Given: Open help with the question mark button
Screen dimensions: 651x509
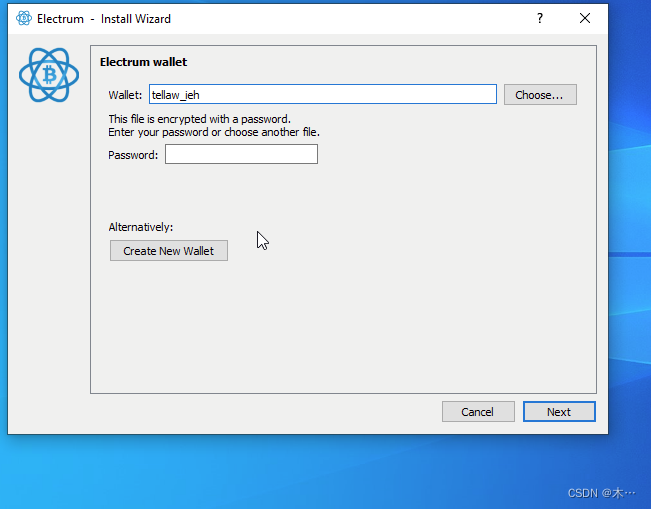Looking at the screenshot, I should (x=540, y=18).
